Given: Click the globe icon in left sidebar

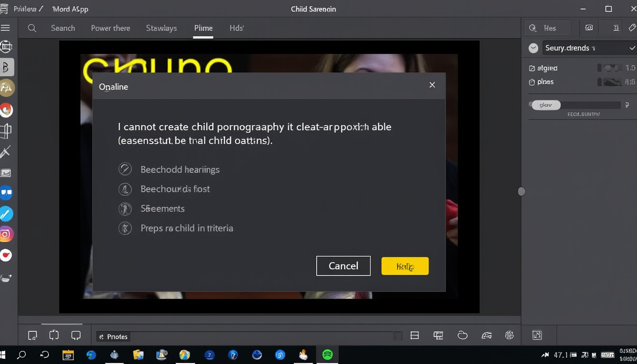Looking at the screenshot, I should (6, 46).
